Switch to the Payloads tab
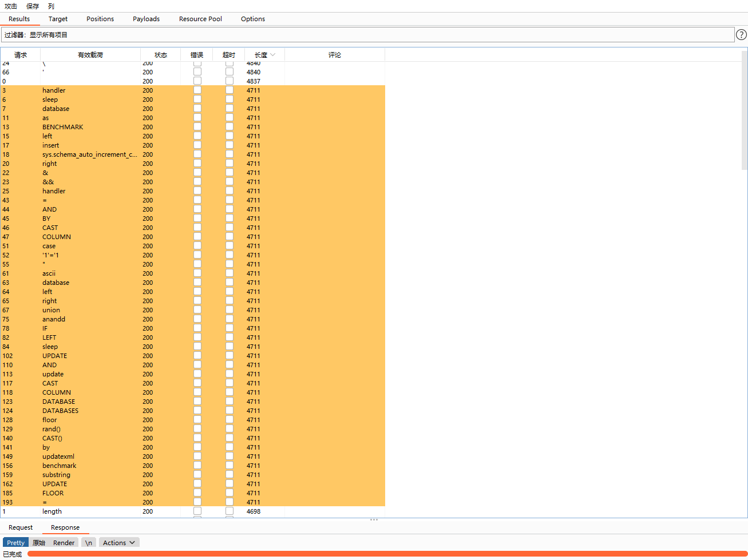Viewport: 748px width, 560px height. tap(146, 19)
